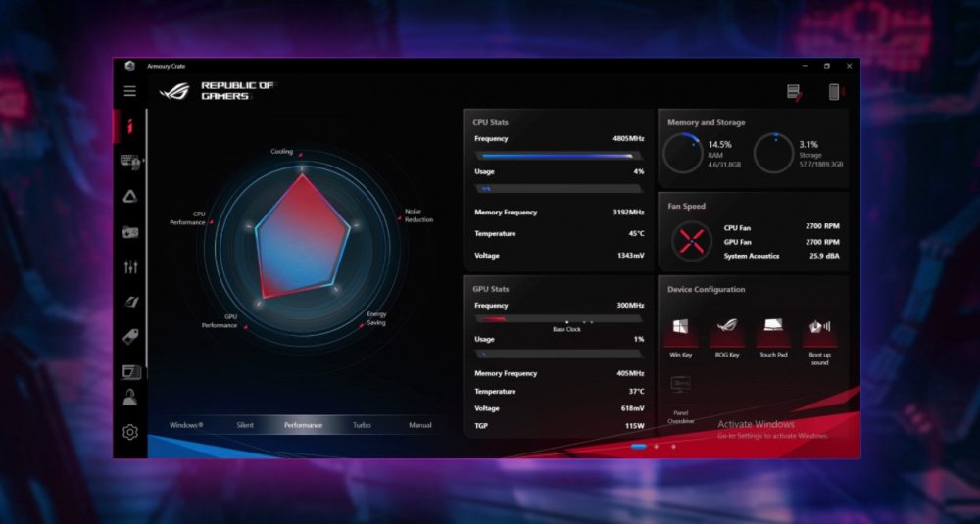The height and width of the screenshot is (524, 980).
Task: Click the mobile device link icon
Action: click(836, 92)
